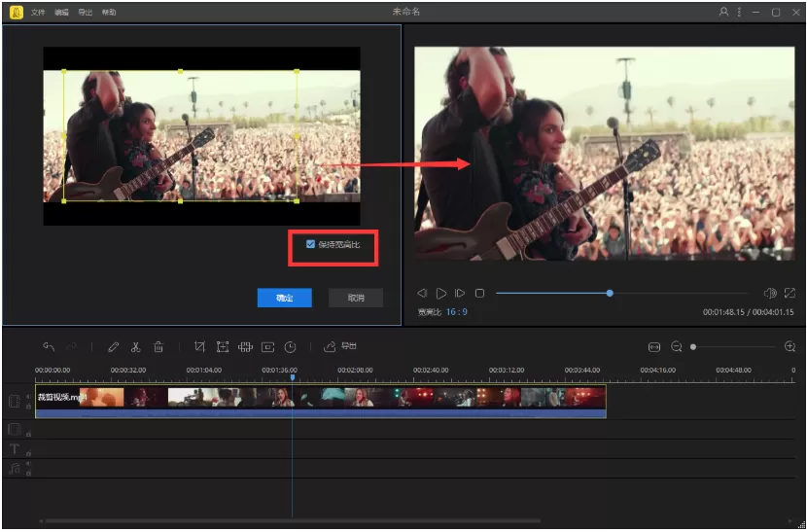Step forward to the next frame
Image resolution: width=807 pixels, height=532 pixels.
(x=460, y=293)
